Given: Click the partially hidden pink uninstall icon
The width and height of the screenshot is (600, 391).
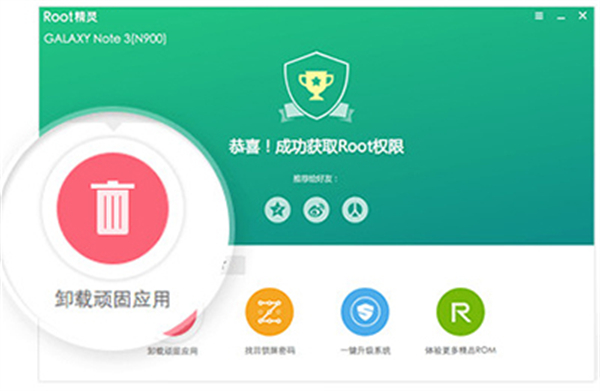Looking at the screenshot, I should (x=182, y=324).
